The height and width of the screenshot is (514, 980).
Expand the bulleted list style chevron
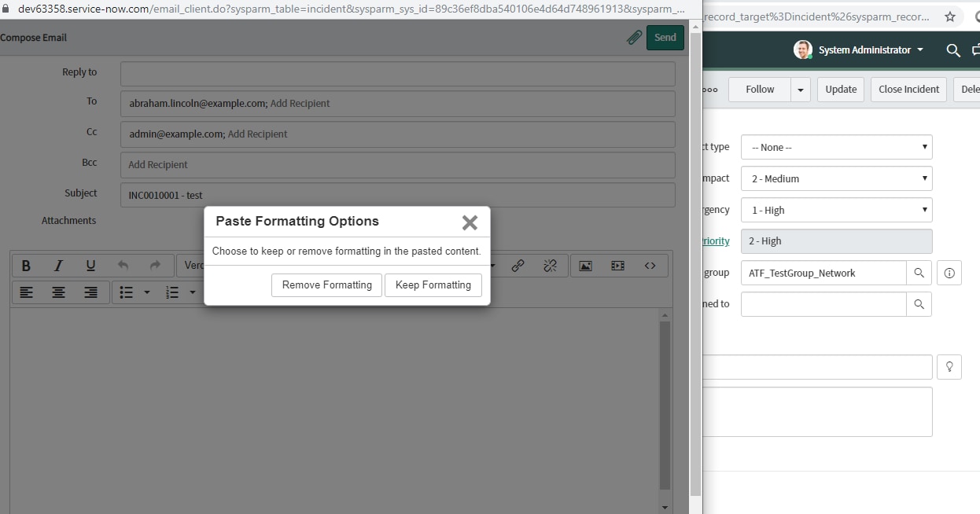tap(146, 292)
